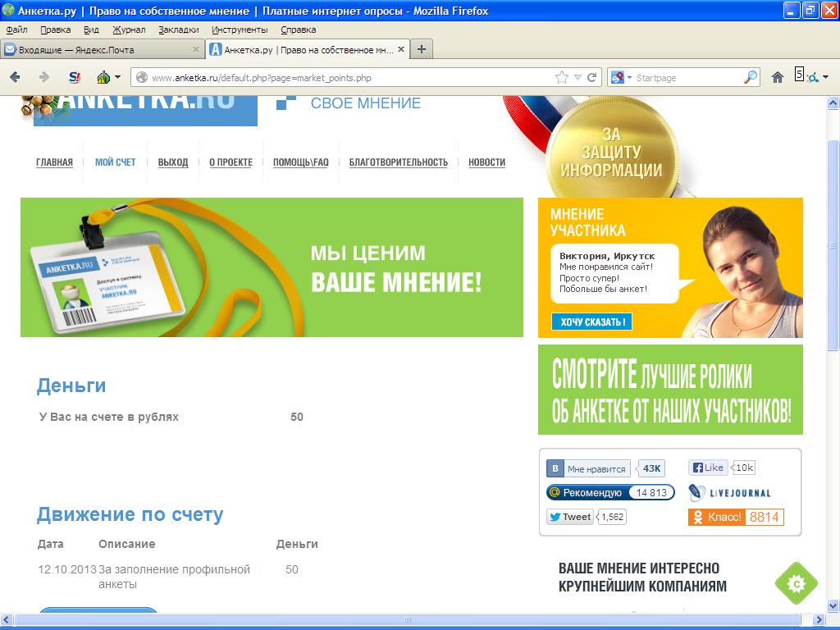Open the Журнал menu
Screen dimensions: 840x630
(x=129, y=30)
